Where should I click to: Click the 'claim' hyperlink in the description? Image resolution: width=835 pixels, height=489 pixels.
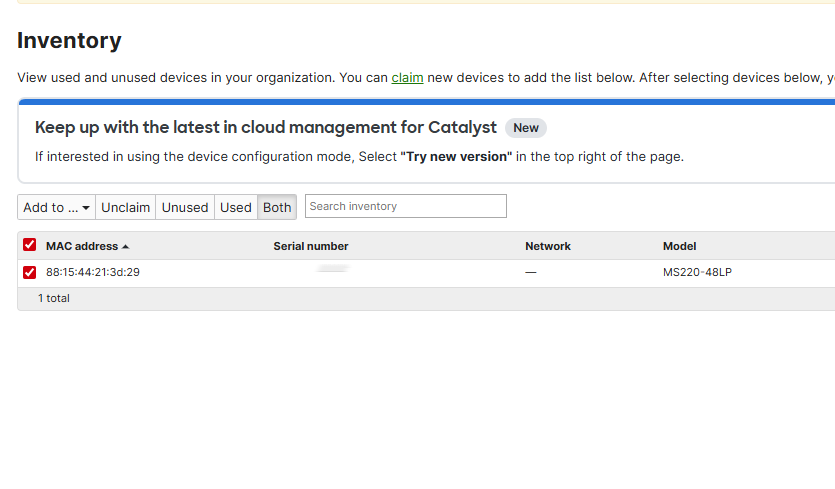(407, 77)
